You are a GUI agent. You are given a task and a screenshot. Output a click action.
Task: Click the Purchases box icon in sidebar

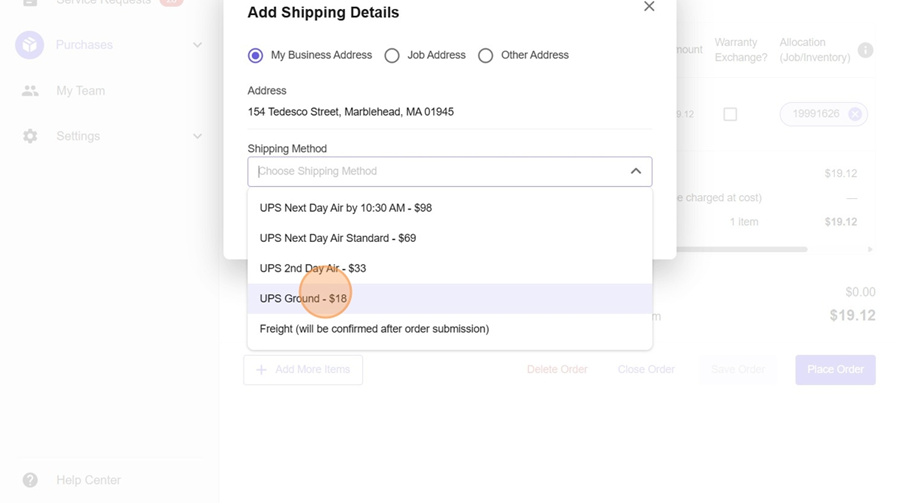(x=30, y=45)
